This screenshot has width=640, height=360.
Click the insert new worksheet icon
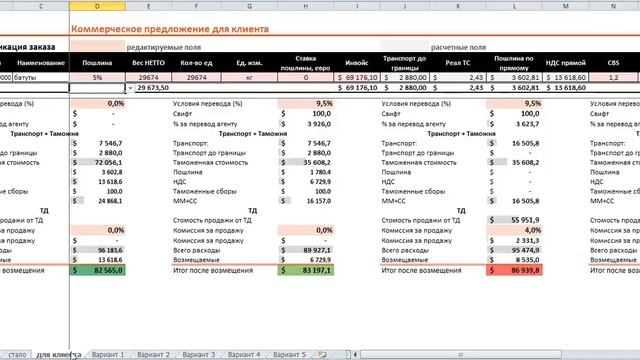[x=322, y=354]
